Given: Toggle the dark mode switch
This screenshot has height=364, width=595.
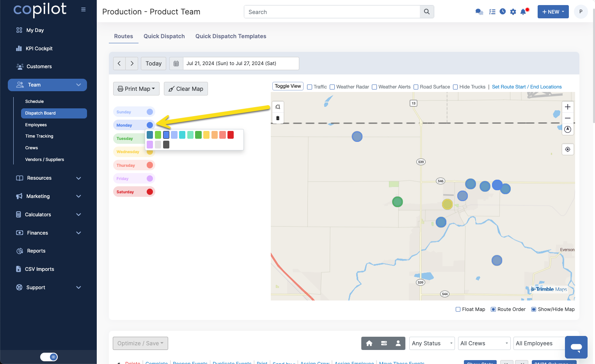Looking at the screenshot, I should [x=49, y=357].
